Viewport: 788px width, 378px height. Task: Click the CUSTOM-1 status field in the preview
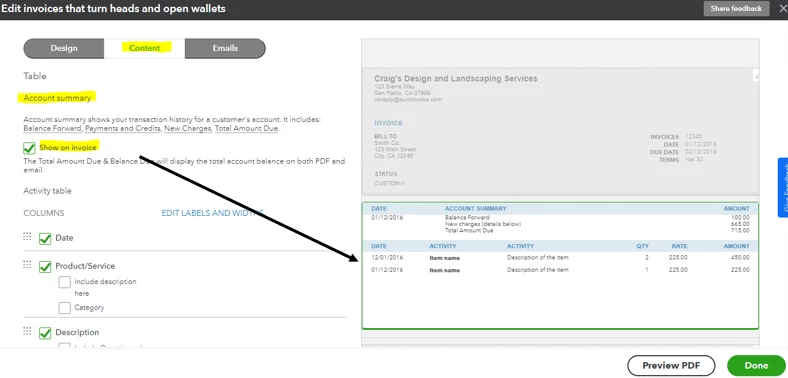(x=389, y=183)
